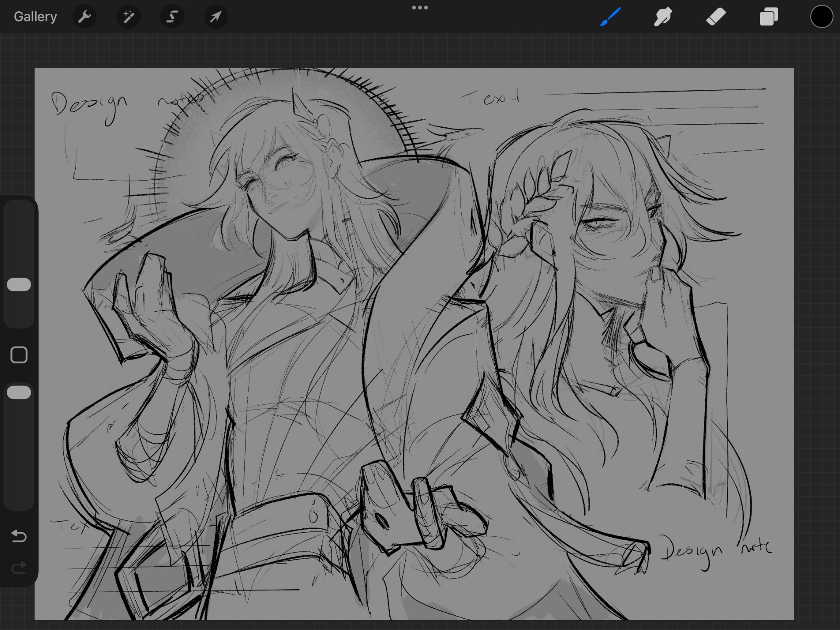Open the Adjustments magic wand menu
Image resolution: width=840 pixels, height=630 pixels.
[128, 17]
